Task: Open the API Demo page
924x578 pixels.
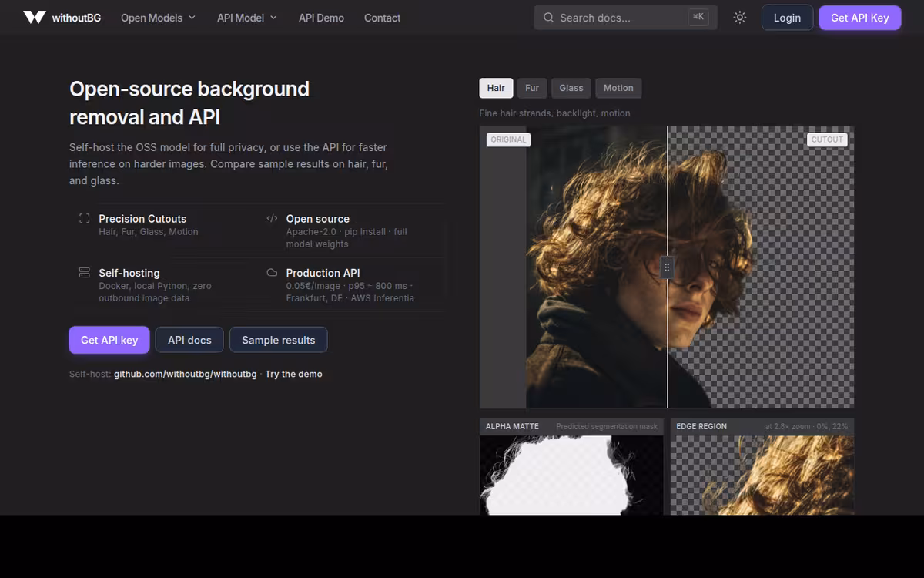Action: [321, 17]
